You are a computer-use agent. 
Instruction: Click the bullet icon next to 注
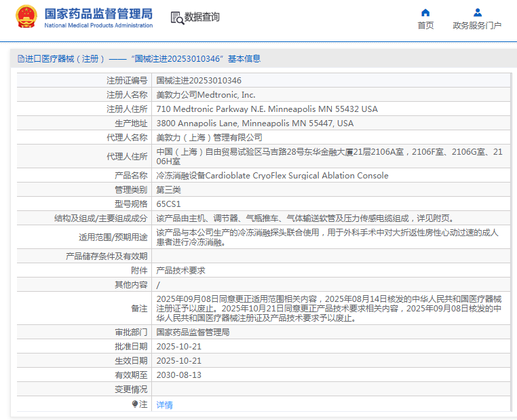[x=135, y=404]
